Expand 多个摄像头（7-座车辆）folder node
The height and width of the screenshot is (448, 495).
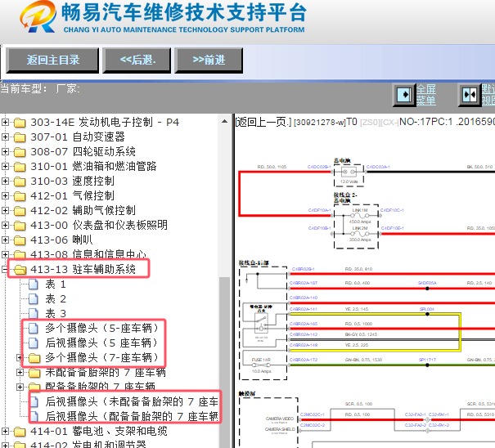point(20,358)
